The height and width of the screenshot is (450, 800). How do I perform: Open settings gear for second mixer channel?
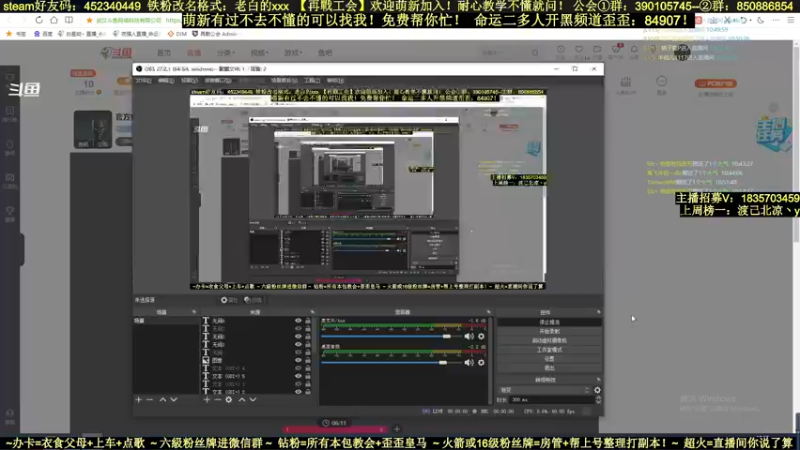[481, 363]
